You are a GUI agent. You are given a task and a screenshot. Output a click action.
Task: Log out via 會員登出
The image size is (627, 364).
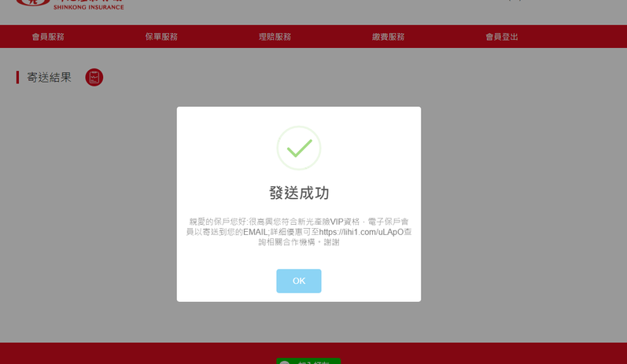click(x=502, y=37)
